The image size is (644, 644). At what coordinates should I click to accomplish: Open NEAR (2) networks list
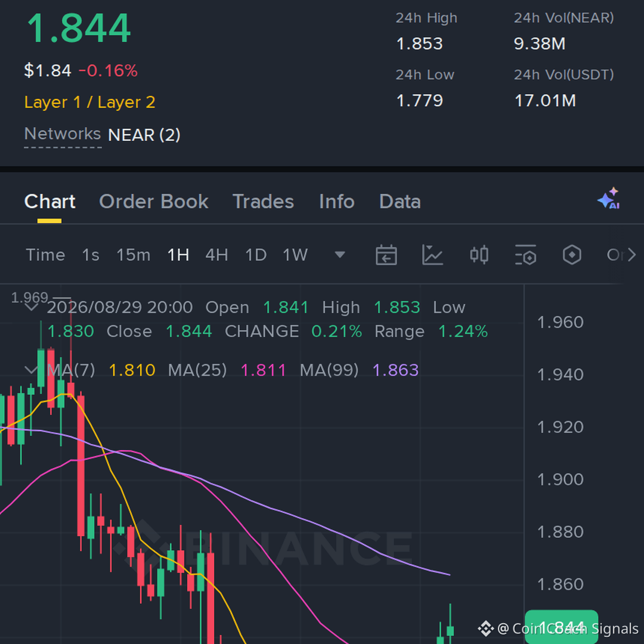pyautogui.click(x=144, y=135)
